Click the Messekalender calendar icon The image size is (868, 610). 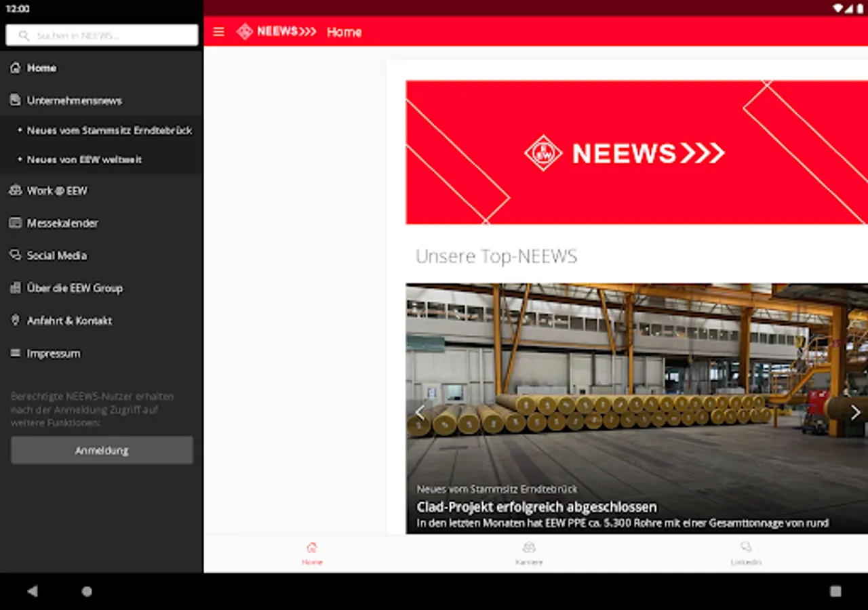click(16, 223)
